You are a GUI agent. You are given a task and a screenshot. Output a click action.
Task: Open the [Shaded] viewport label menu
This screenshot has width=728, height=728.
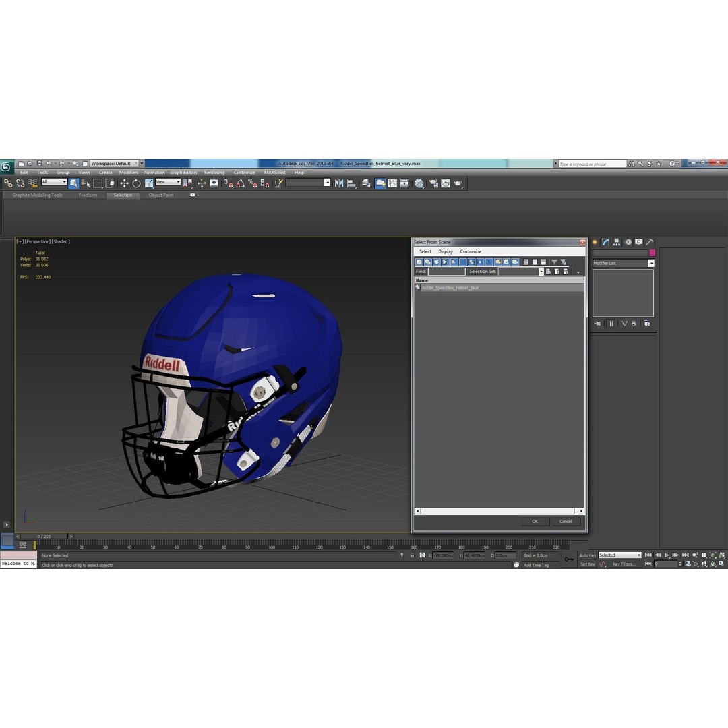[x=61, y=241]
